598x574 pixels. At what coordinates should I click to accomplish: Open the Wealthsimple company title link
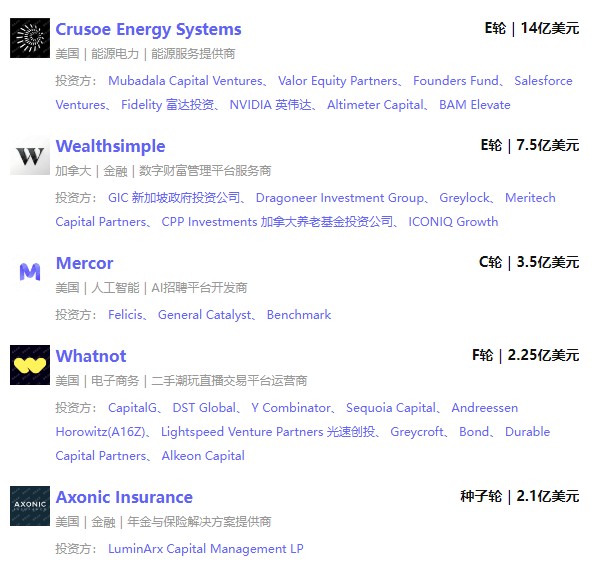111,146
